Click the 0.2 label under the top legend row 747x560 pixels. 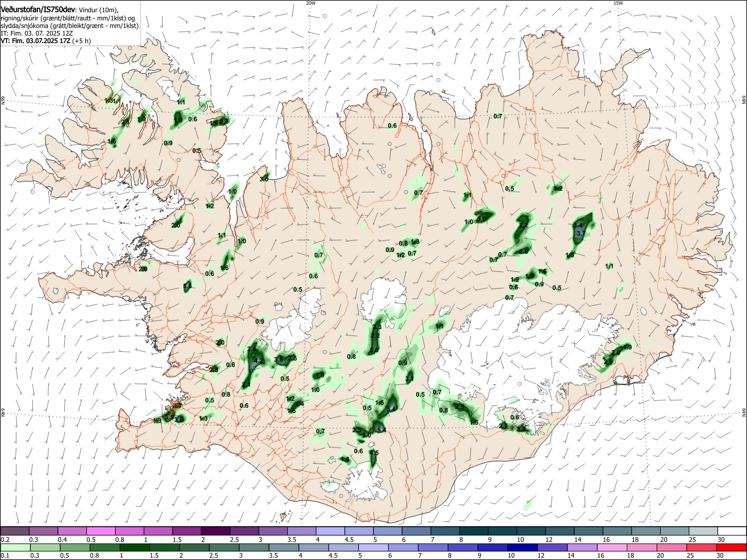5,540
